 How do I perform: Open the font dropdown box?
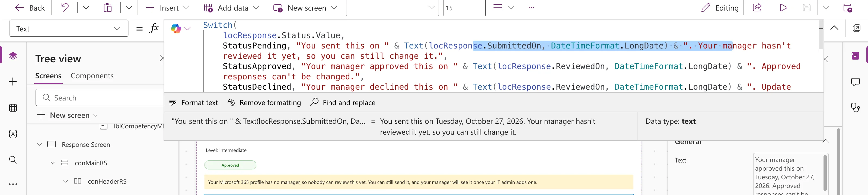coord(392,8)
